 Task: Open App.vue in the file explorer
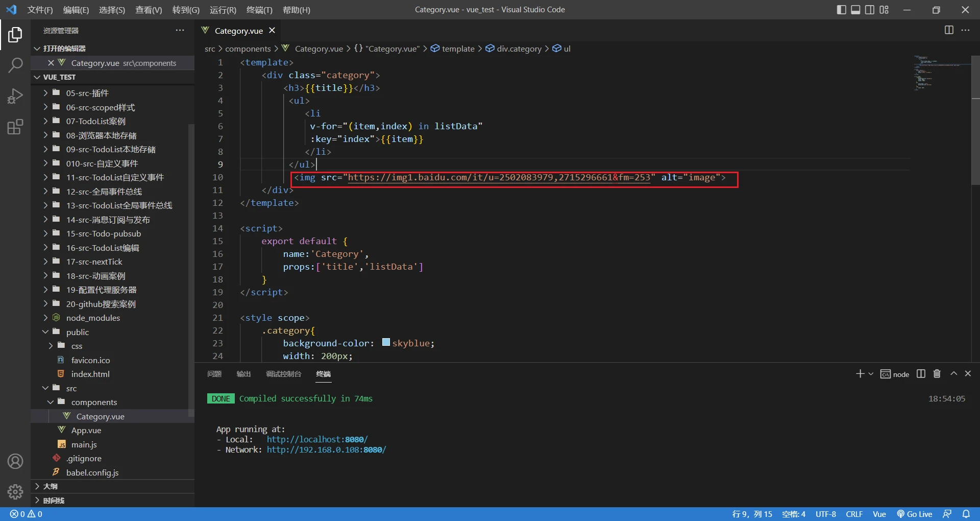(x=86, y=431)
